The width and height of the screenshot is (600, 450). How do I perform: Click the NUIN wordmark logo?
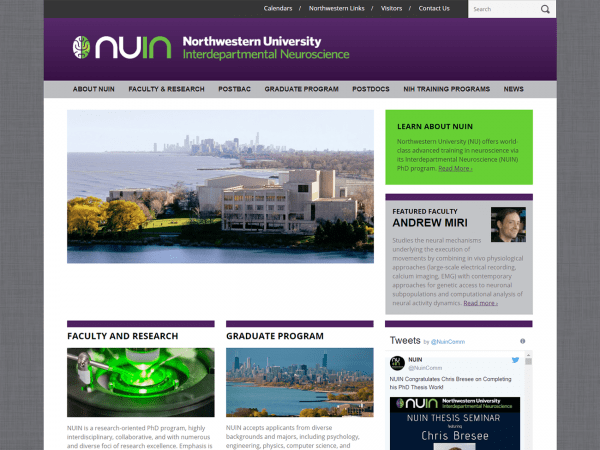pyautogui.click(x=133, y=47)
